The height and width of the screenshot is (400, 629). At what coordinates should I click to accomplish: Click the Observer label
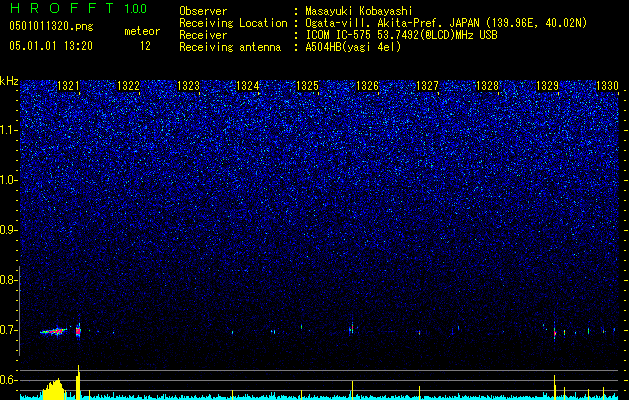pyautogui.click(x=203, y=11)
